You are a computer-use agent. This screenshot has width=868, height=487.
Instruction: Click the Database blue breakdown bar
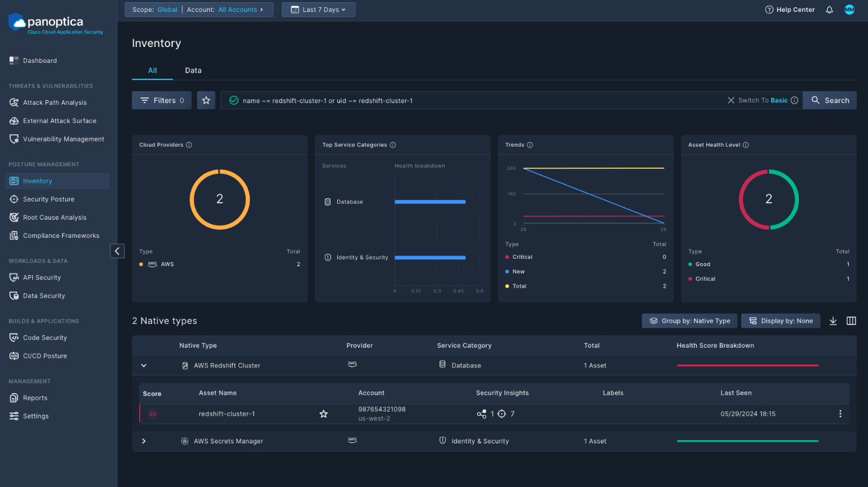(430, 202)
